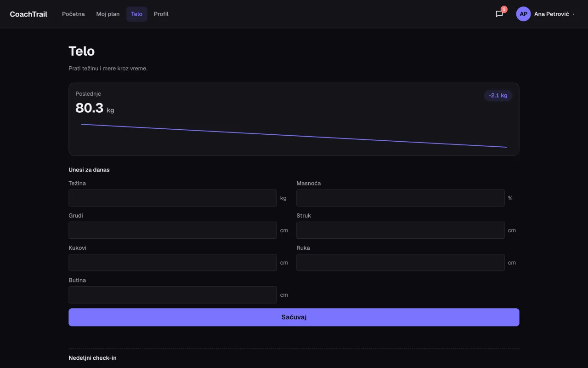Focus the Težina input field
Image resolution: width=588 pixels, height=368 pixels.
coord(173,198)
